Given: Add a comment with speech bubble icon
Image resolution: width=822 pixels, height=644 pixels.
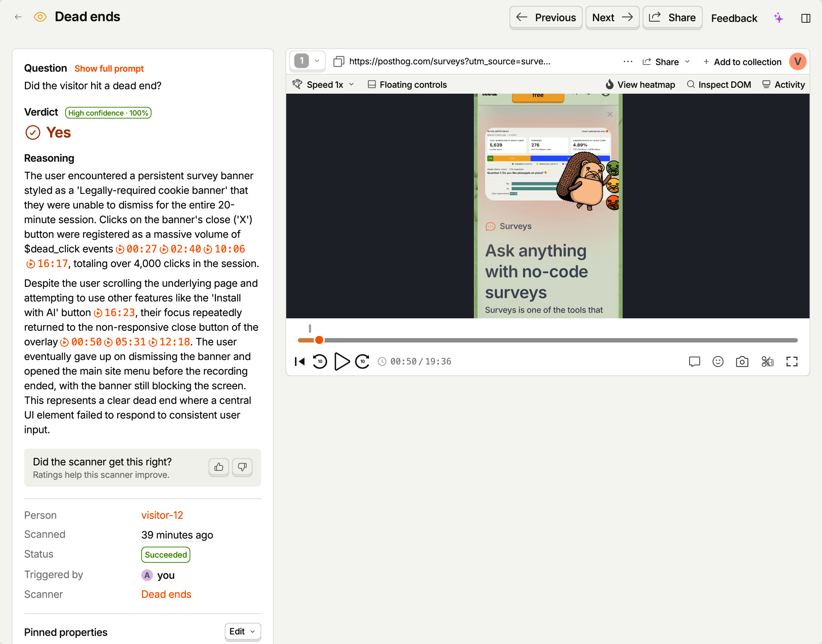Looking at the screenshot, I should click(x=694, y=362).
